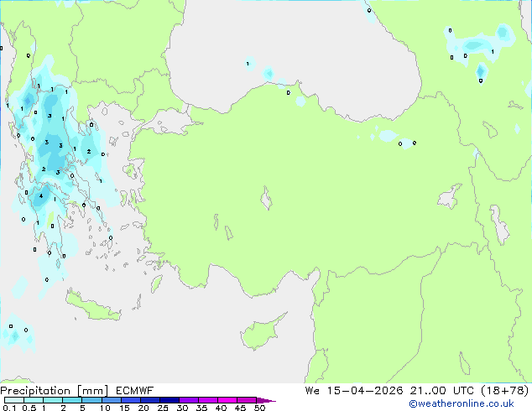Select the 10–15 mm legend swatch
The height and width of the screenshot is (411, 532).
tap(111, 400)
